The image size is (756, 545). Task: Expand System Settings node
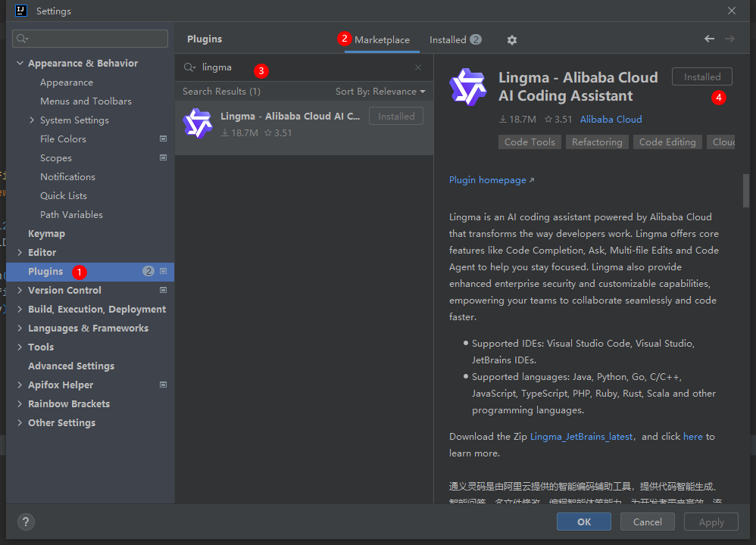click(x=32, y=120)
